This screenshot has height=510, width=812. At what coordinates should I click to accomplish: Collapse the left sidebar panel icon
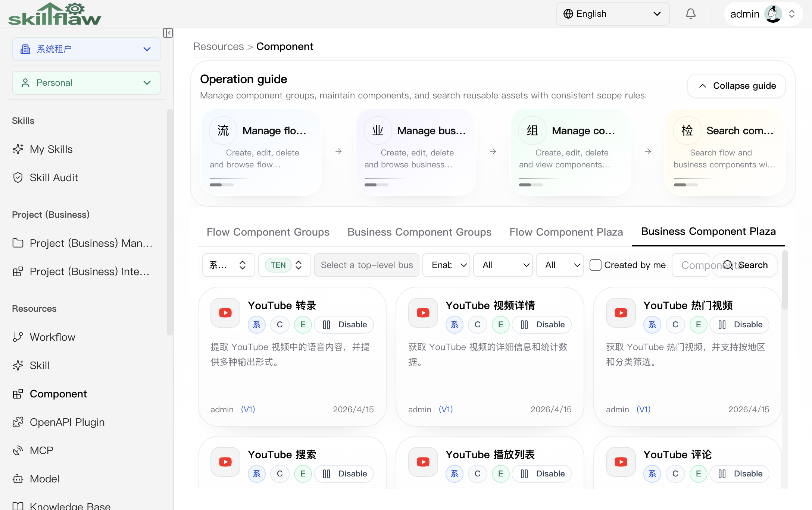(168, 33)
